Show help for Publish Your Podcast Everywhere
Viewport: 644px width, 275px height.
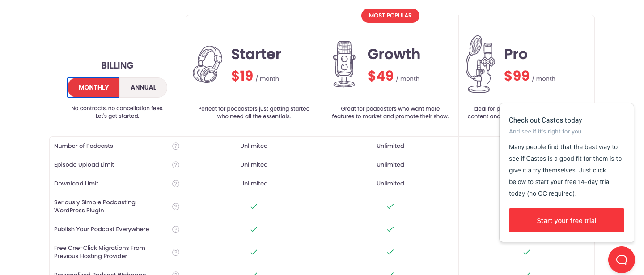click(x=176, y=229)
